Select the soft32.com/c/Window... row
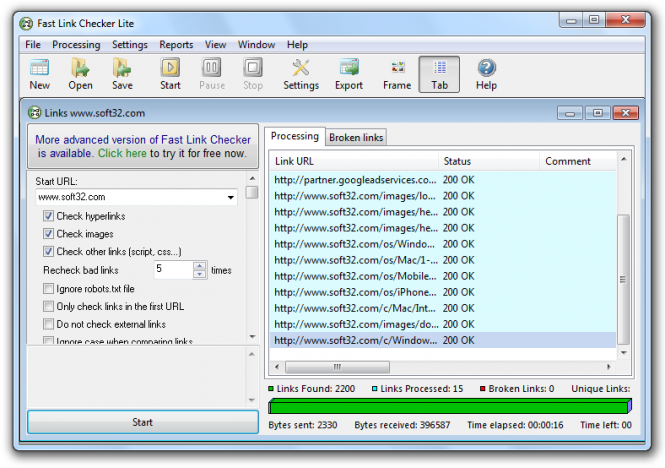The height and width of the screenshot is (468, 665). tap(443, 340)
